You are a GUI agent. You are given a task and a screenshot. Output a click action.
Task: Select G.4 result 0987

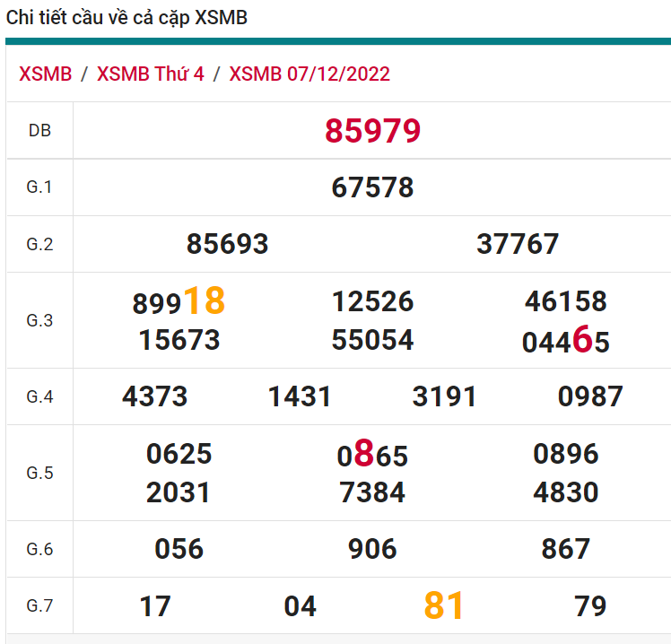click(589, 396)
